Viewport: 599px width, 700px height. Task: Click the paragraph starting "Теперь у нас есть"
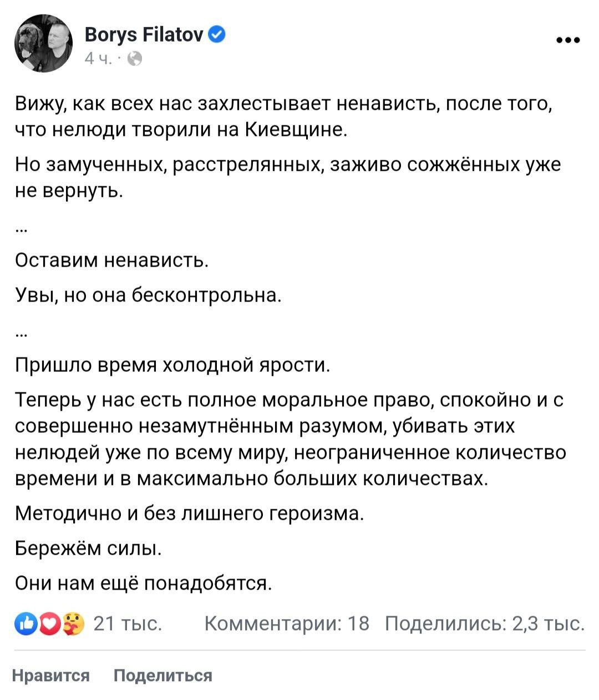[x=288, y=439]
